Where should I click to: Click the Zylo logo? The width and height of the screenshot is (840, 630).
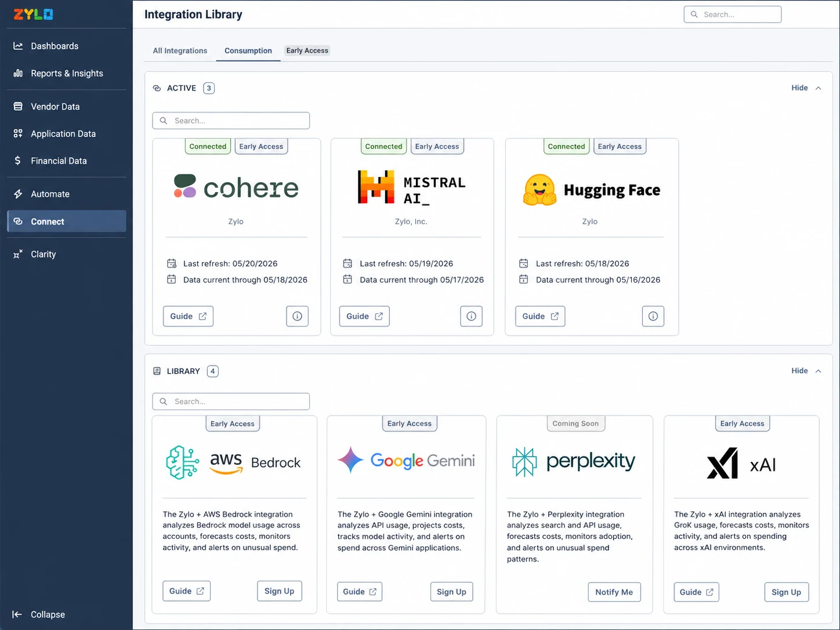[33, 14]
